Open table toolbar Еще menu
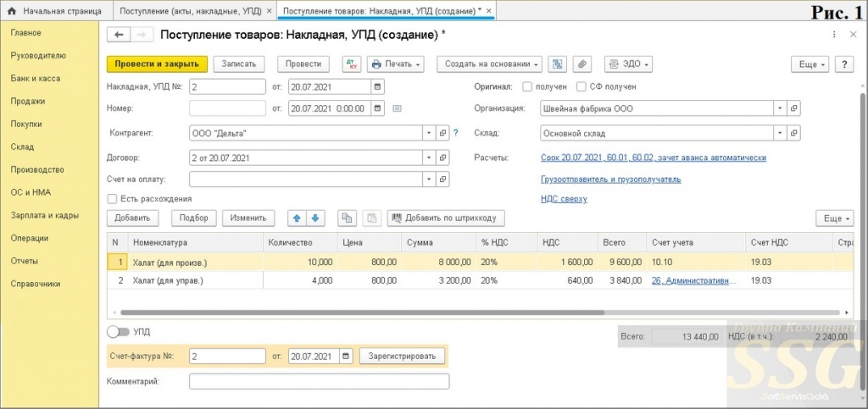 [x=835, y=218]
